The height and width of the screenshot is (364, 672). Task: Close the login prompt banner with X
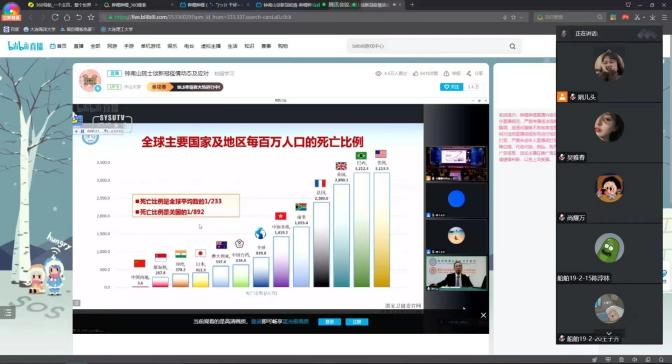[x=483, y=315]
